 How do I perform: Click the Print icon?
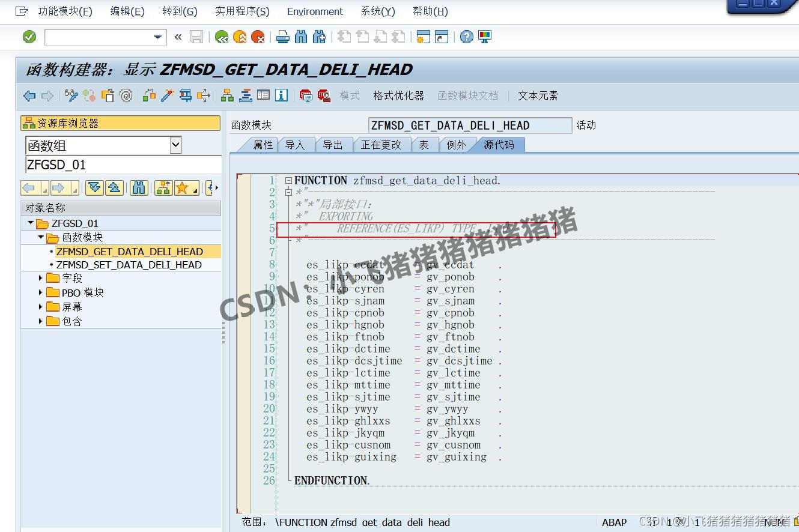[283, 37]
